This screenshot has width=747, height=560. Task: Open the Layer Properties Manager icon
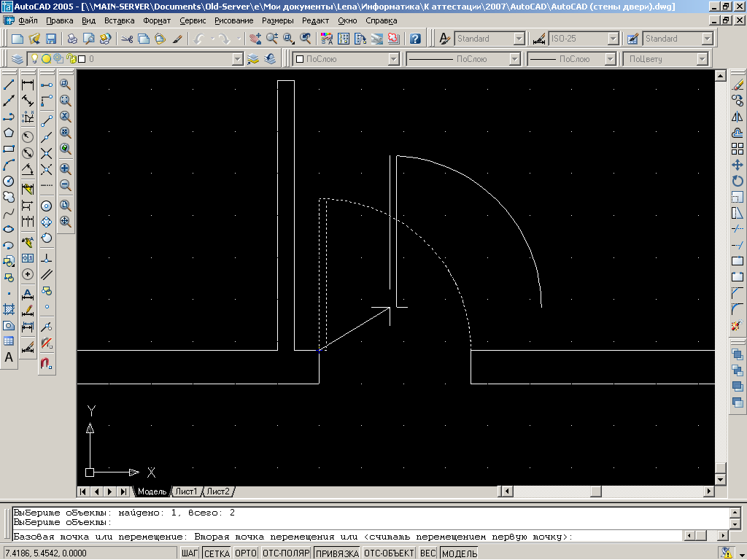point(18,59)
